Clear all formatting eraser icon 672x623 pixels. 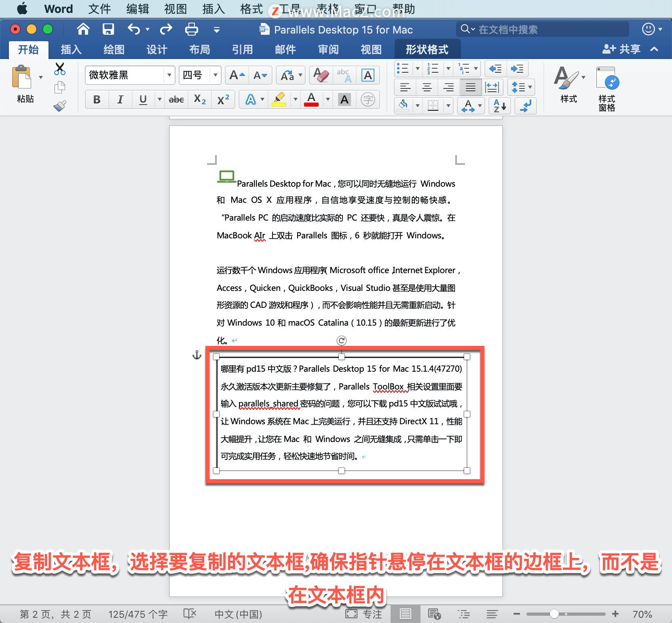point(321,75)
